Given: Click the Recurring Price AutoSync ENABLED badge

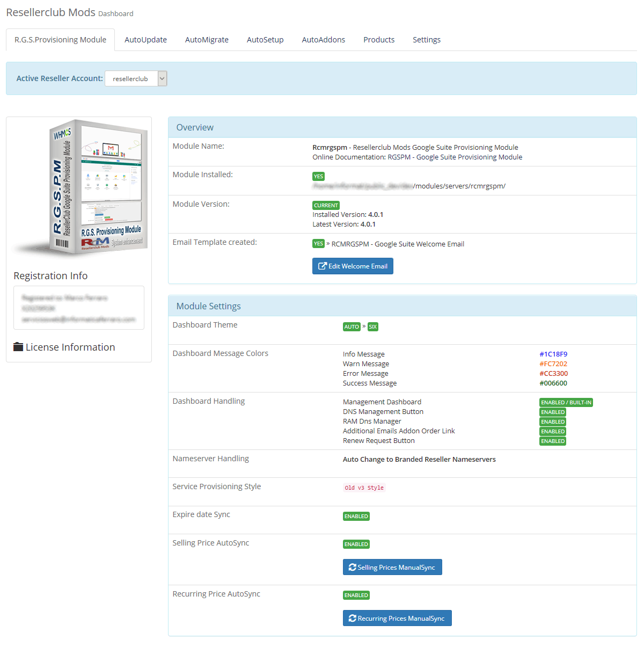Looking at the screenshot, I should pyautogui.click(x=356, y=595).
